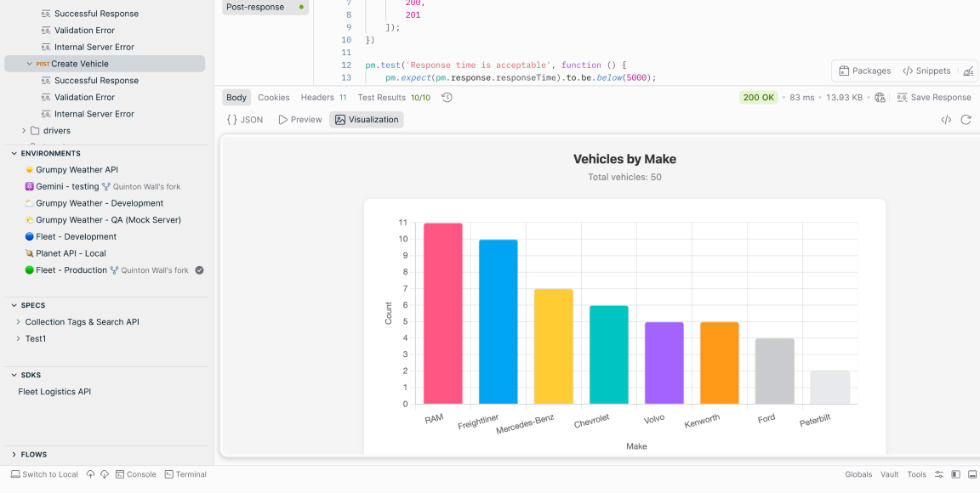This screenshot has width=980, height=493.
Task: Reload the visualization with the refresh icon
Action: (x=966, y=120)
